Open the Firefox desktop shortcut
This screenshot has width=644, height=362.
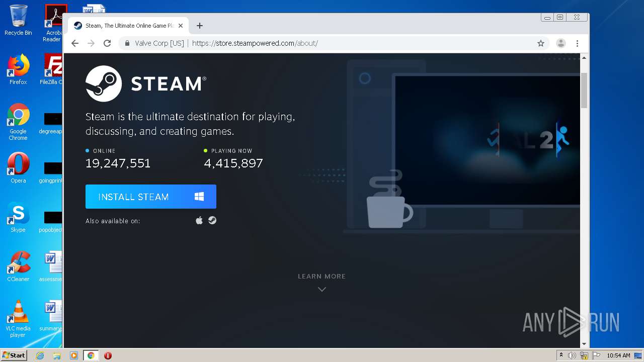pos(18,70)
